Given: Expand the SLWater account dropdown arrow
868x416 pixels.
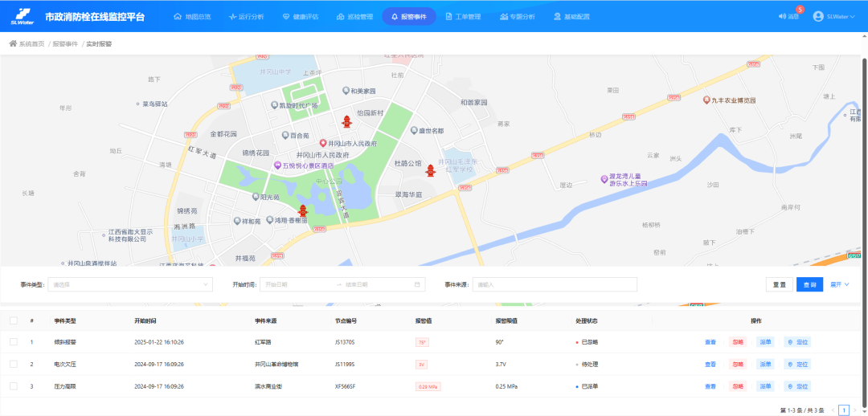Looking at the screenshot, I should (853, 17).
